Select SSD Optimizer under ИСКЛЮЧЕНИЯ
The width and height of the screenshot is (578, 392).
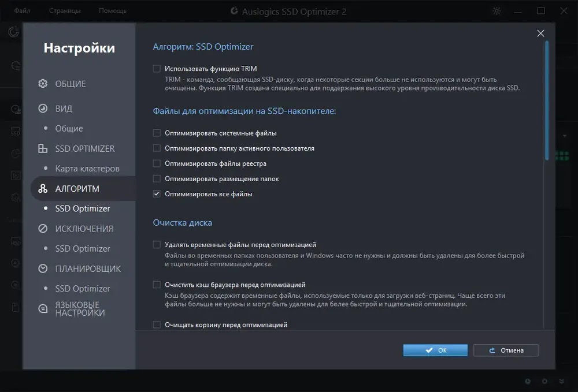click(x=83, y=249)
